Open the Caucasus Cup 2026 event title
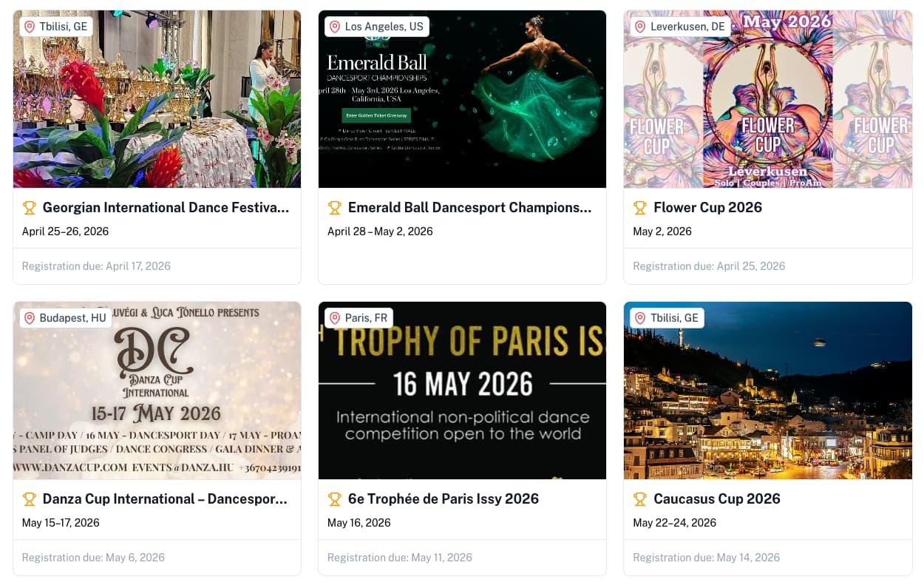The image size is (924, 585). [x=716, y=499]
